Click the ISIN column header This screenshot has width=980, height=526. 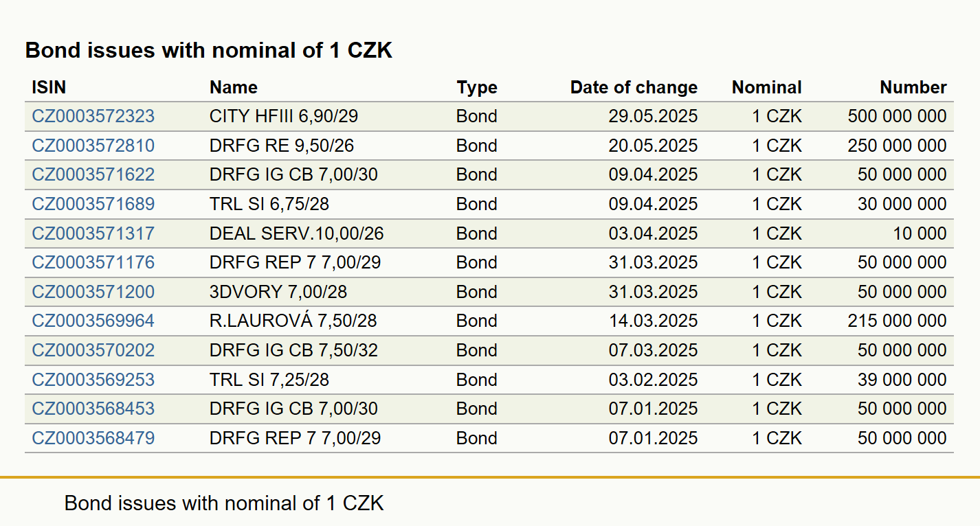(x=49, y=87)
